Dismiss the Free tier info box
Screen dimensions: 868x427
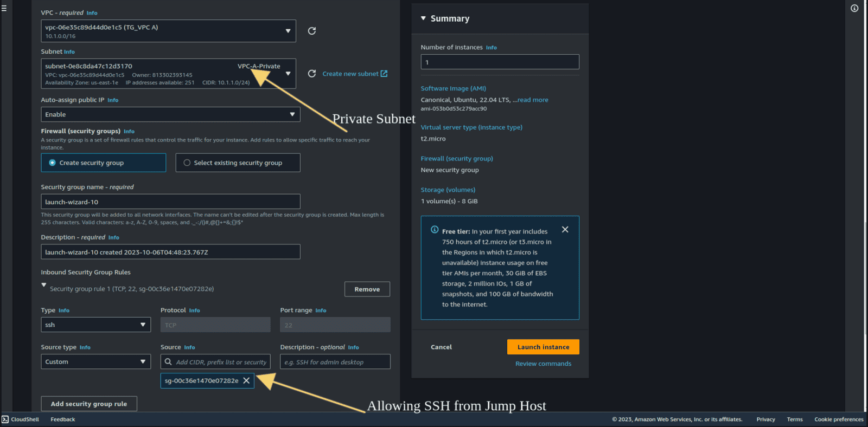[565, 230]
